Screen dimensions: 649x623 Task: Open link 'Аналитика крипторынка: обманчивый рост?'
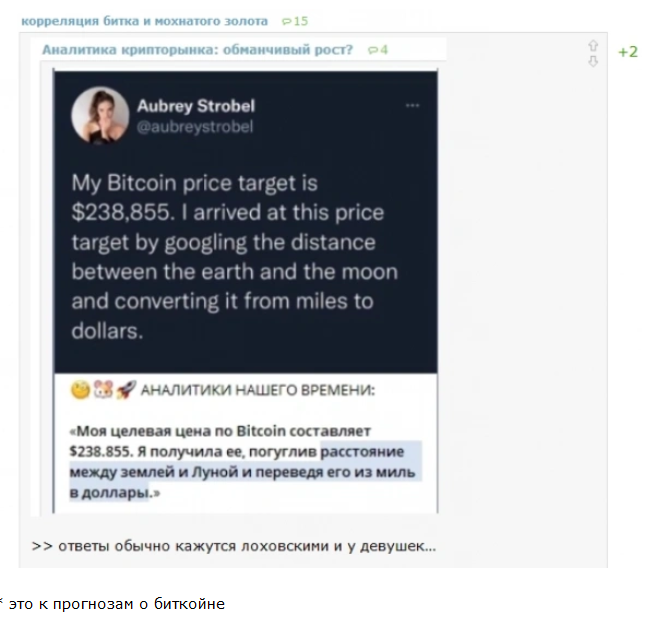coord(197,50)
